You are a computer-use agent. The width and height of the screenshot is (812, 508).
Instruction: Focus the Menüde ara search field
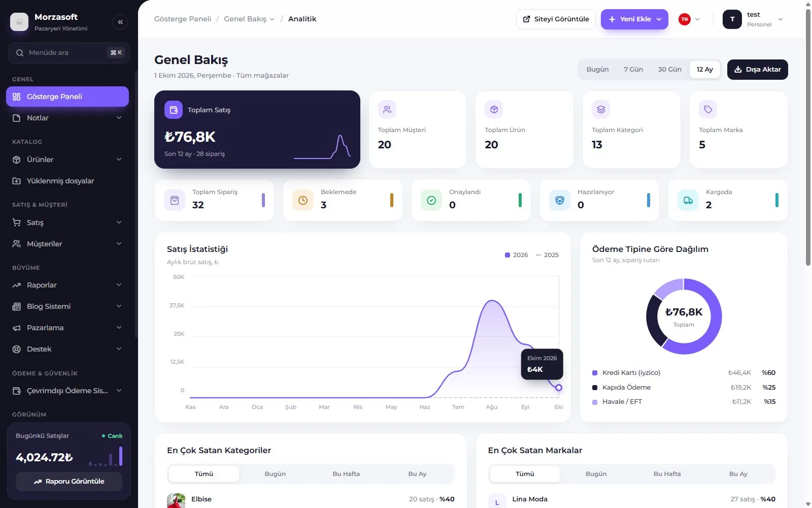point(69,53)
